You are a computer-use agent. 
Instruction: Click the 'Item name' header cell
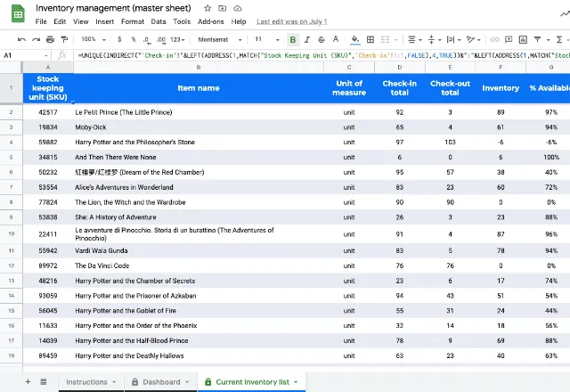point(199,88)
